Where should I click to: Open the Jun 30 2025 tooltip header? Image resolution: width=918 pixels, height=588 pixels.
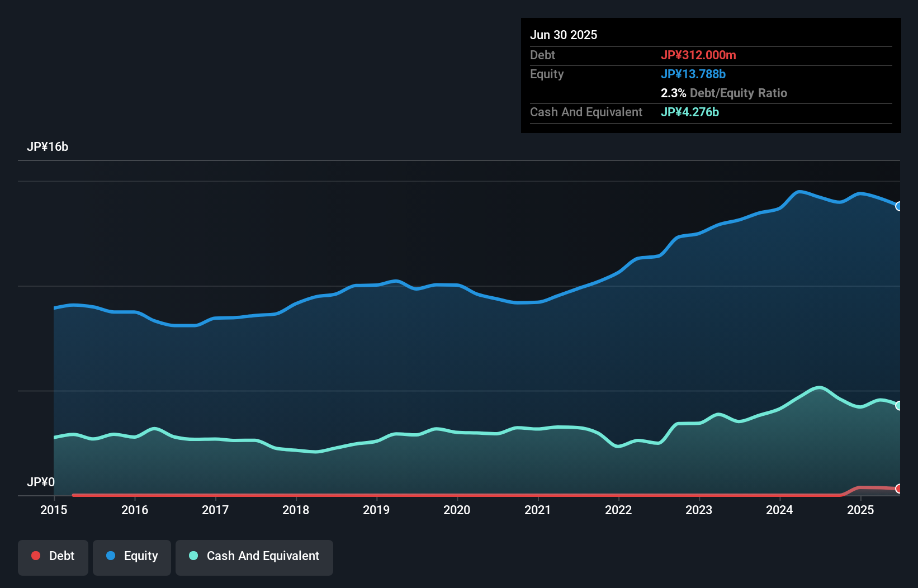click(564, 35)
